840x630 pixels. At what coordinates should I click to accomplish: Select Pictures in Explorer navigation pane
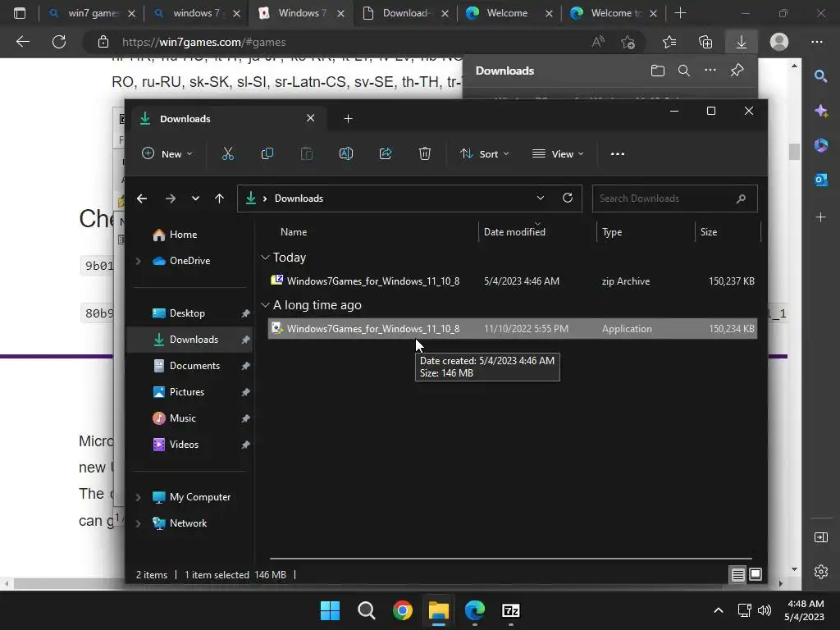pyautogui.click(x=186, y=392)
